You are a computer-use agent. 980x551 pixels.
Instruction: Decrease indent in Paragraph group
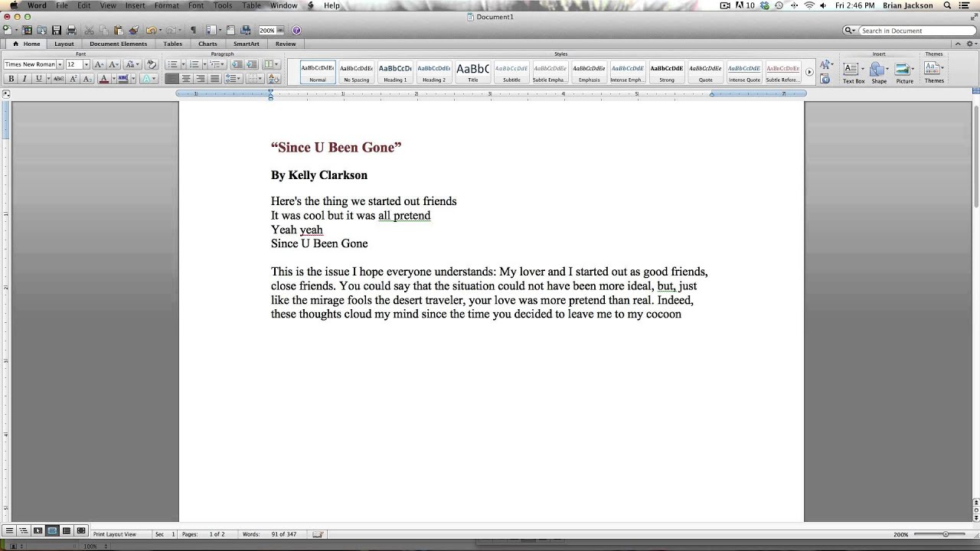coord(237,64)
